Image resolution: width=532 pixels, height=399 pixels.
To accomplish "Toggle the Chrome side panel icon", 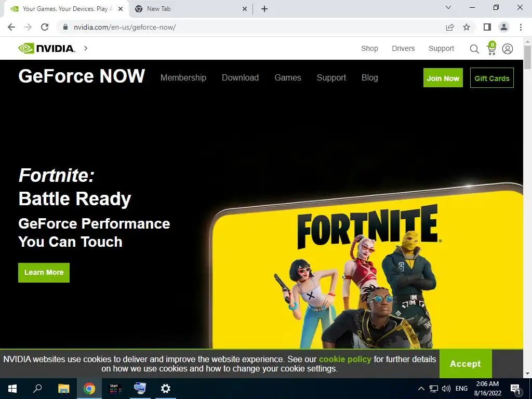I will point(487,27).
